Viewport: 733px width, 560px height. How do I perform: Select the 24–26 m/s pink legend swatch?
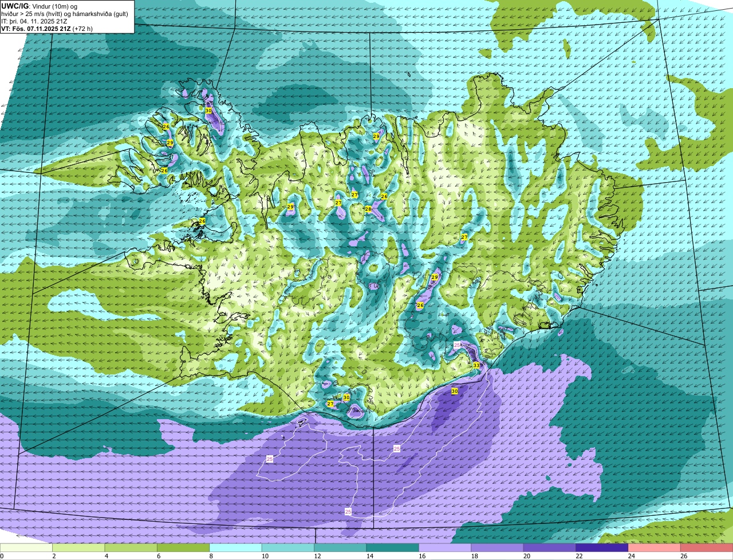655,547
